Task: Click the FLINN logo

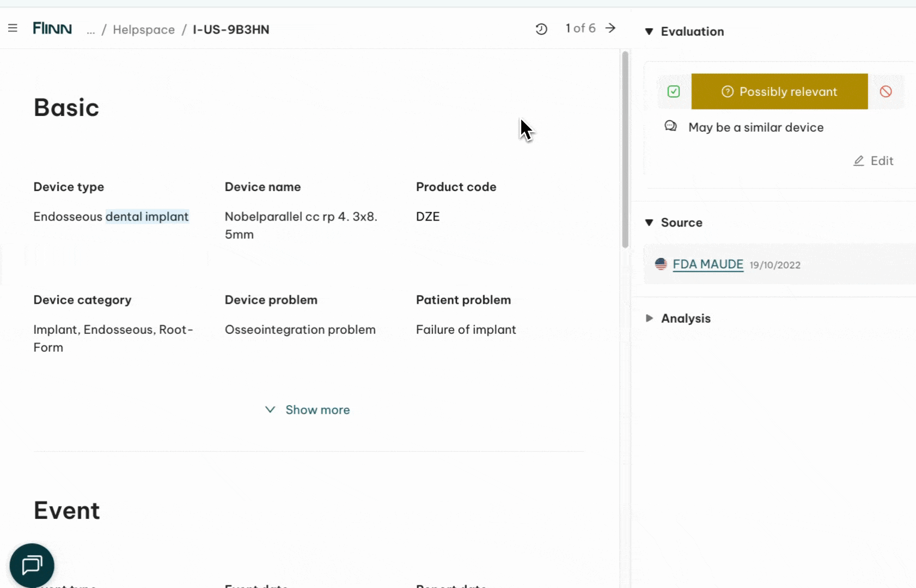Action: tap(52, 28)
